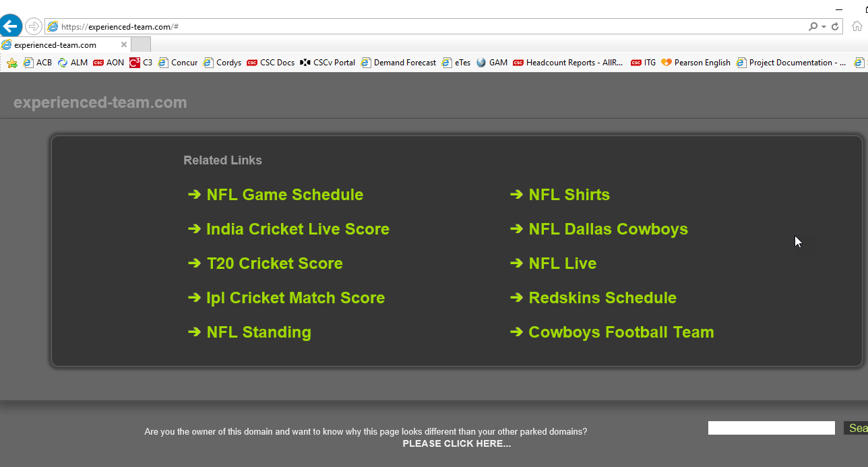Click the Refresh page icon
The height and width of the screenshot is (467, 868).
click(835, 27)
